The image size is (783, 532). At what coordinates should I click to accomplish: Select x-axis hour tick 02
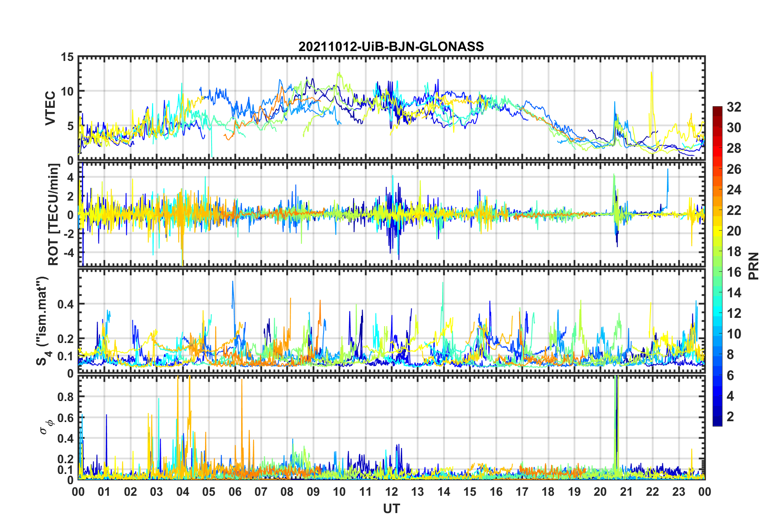click(130, 492)
